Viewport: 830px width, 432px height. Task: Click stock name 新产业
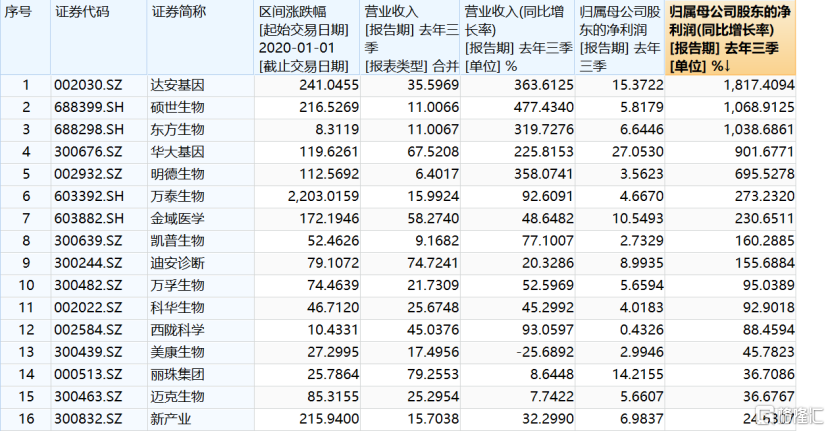point(170,419)
